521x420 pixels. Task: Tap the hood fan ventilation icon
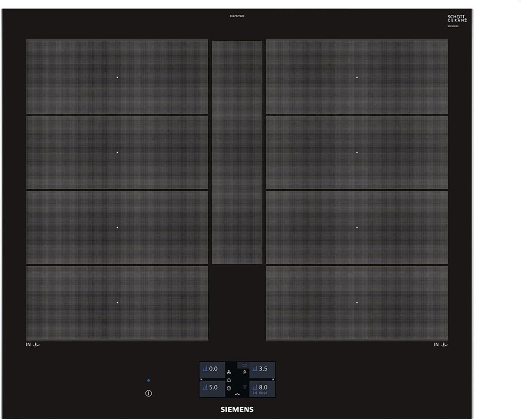coord(229,372)
